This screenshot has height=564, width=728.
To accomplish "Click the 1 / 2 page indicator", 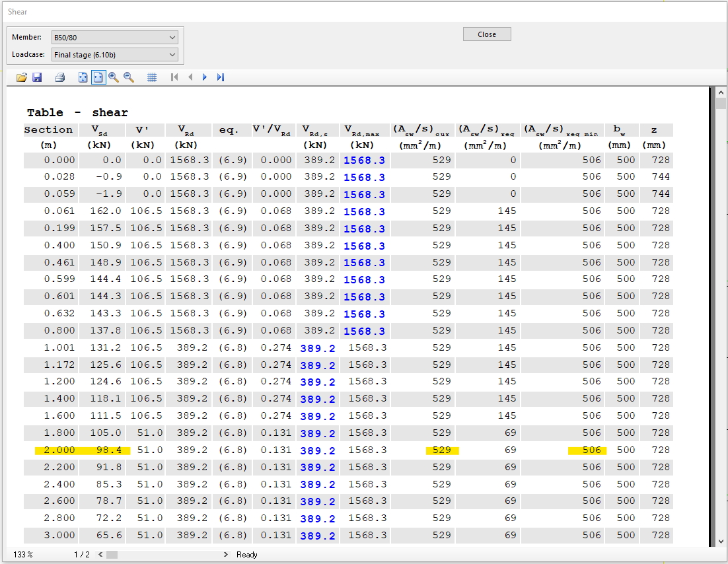I will 82,555.
